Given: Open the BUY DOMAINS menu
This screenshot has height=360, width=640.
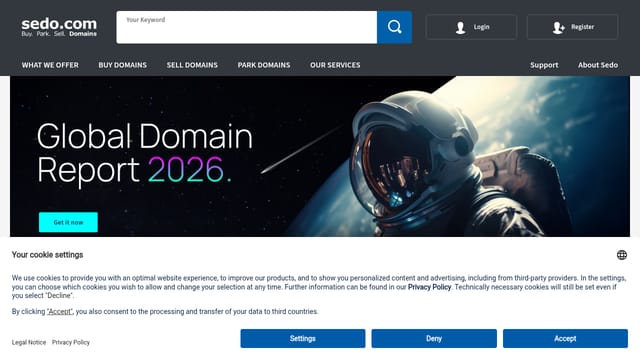Looking at the screenshot, I should coord(122,65).
